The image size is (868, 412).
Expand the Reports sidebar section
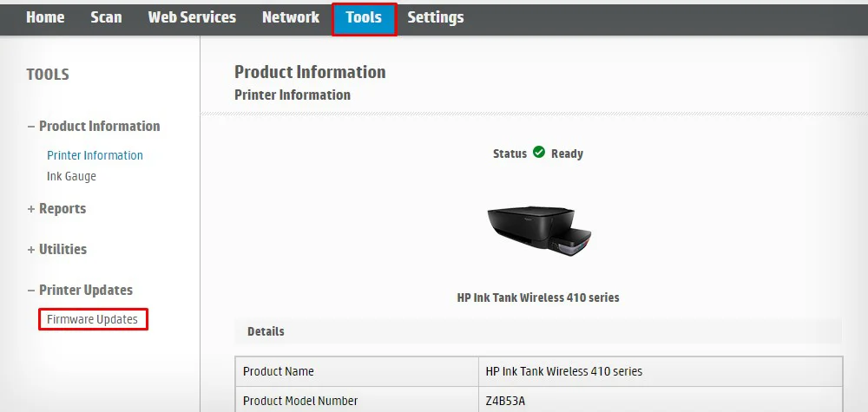point(56,208)
